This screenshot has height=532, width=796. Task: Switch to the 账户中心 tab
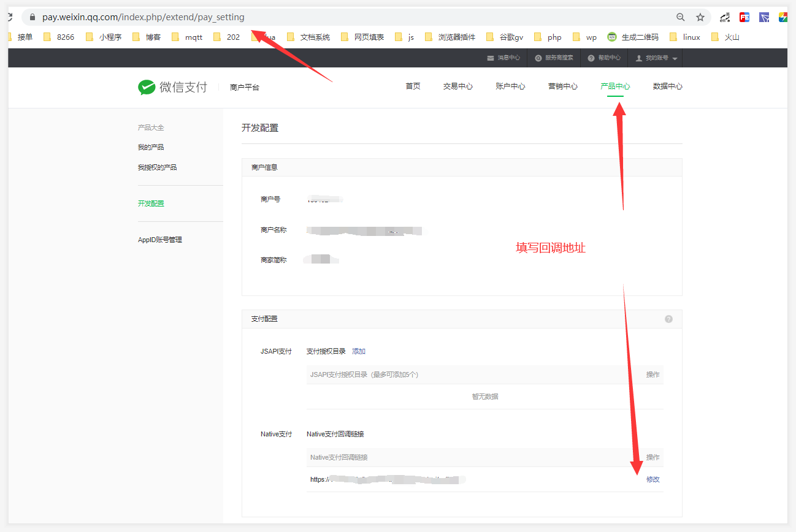[x=510, y=86]
